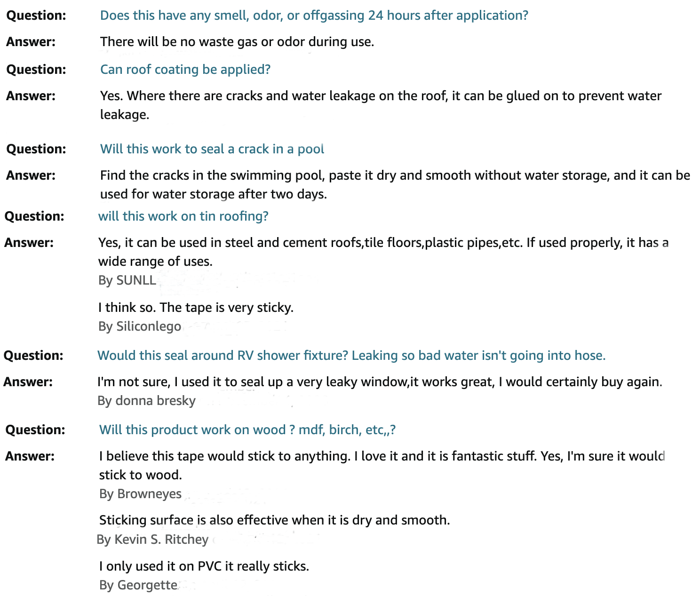Open the question about sealing a pool crack

coord(212,149)
